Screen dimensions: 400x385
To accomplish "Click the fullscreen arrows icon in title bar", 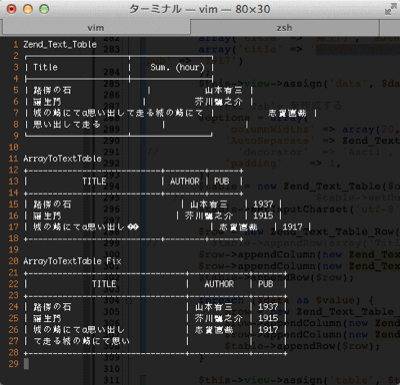I will point(390,10).
